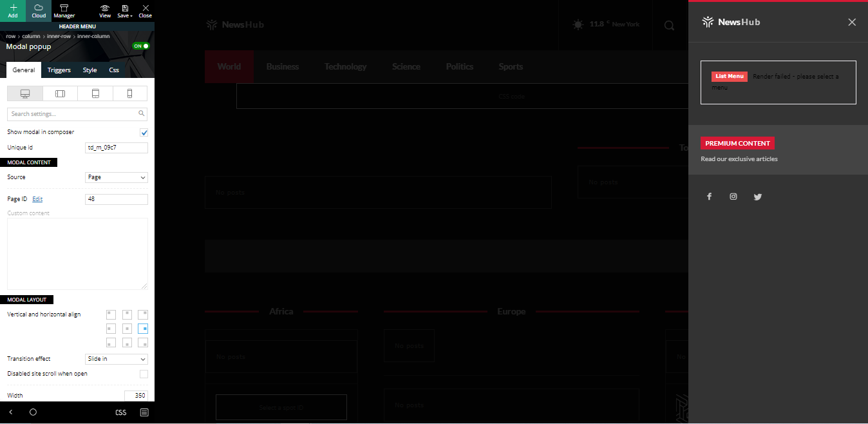Click the Read our exclusive articles text
Viewport: 868px width, 424px height.
pos(739,159)
